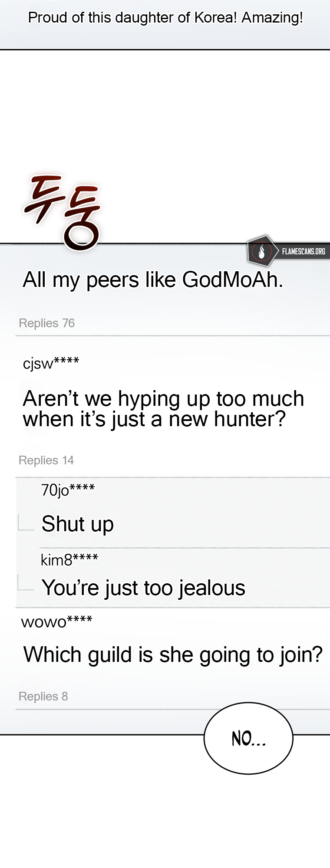Click the "All my peers like GodMoAh" comment

point(153,280)
